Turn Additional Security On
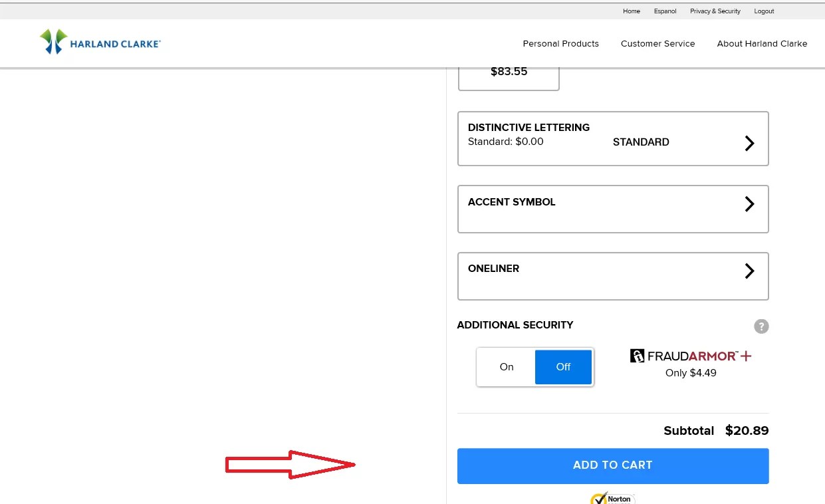 507,367
